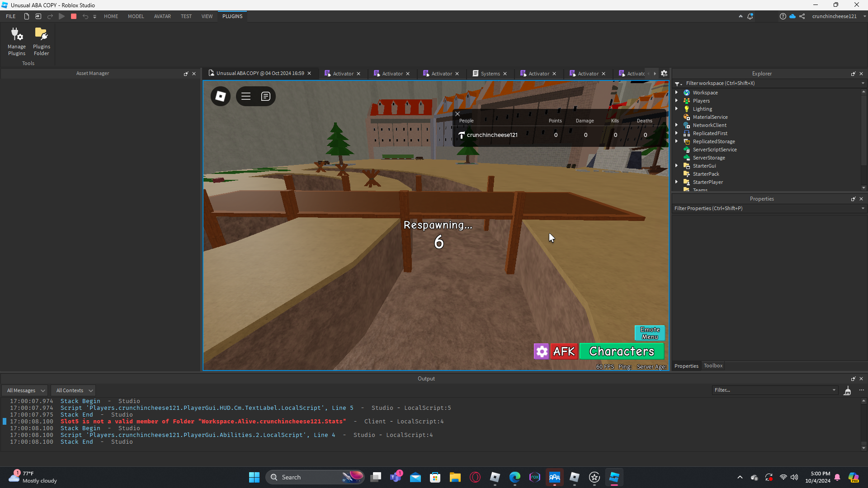
Task: Open Manage Plugins
Action: coord(17,42)
